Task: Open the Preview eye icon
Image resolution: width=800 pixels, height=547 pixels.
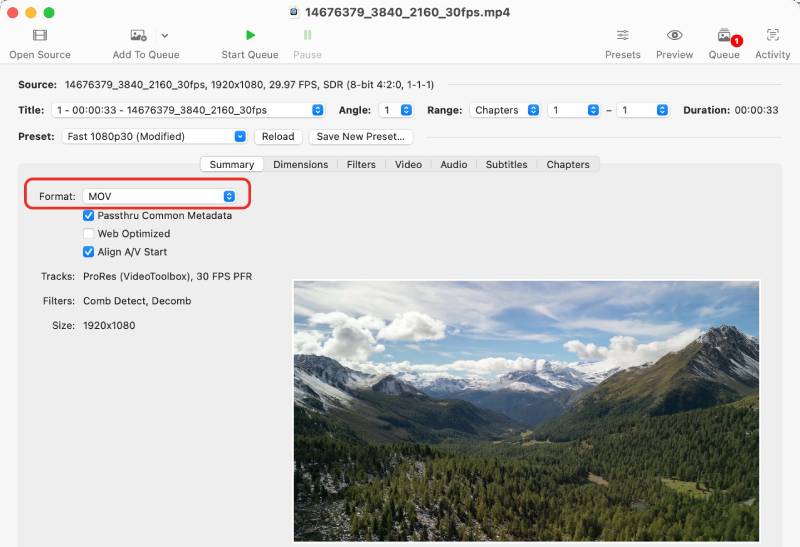Action: pos(674,35)
